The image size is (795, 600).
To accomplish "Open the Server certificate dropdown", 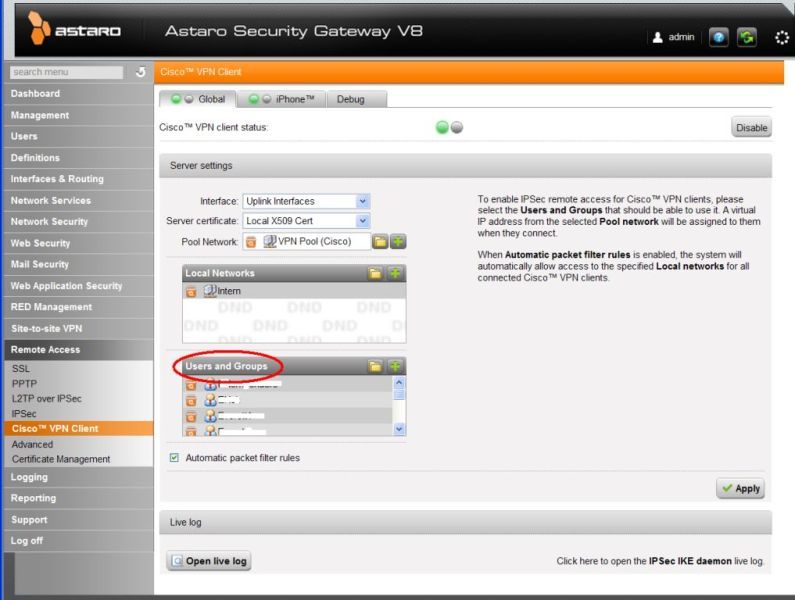I will pyautogui.click(x=306, y=221).
